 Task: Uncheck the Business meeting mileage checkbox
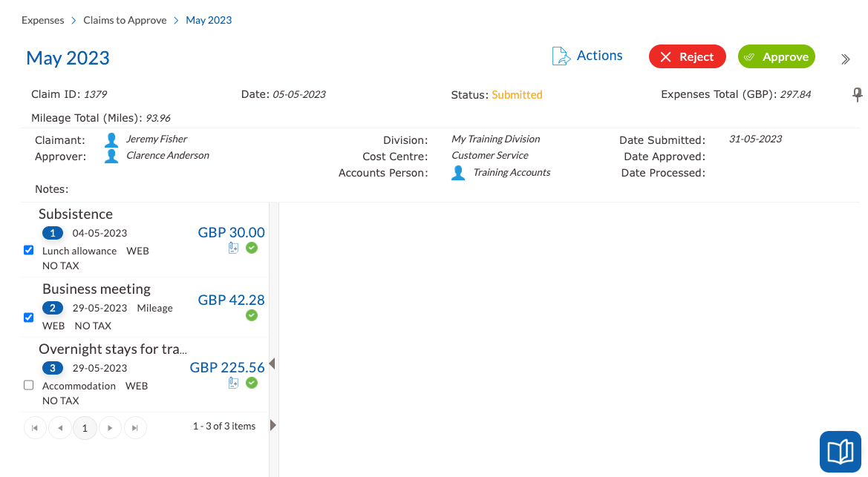[29, 318]
